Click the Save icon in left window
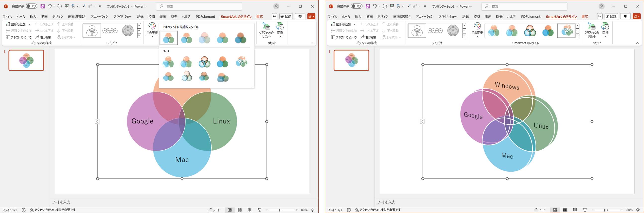Viewport: 644px width, 213px height. coord(43,6)
